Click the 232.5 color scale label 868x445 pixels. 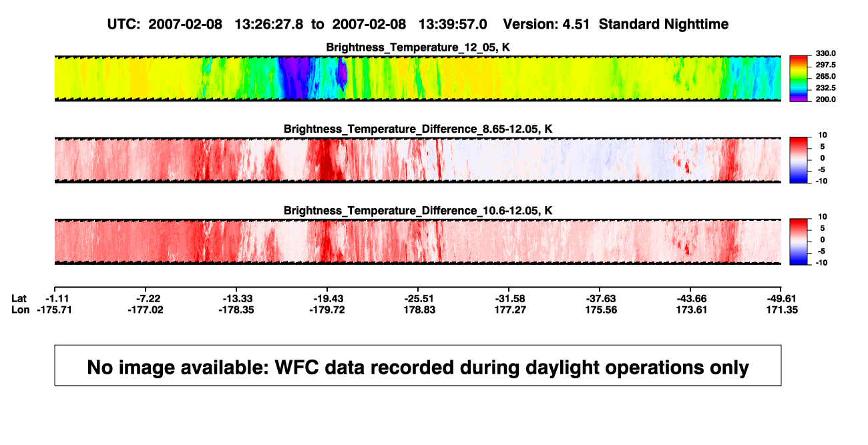(x=826, y=87)
